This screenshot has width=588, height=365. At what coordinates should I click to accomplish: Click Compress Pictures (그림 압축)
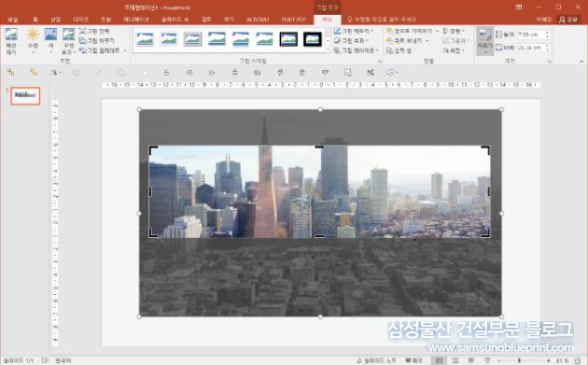94,31
